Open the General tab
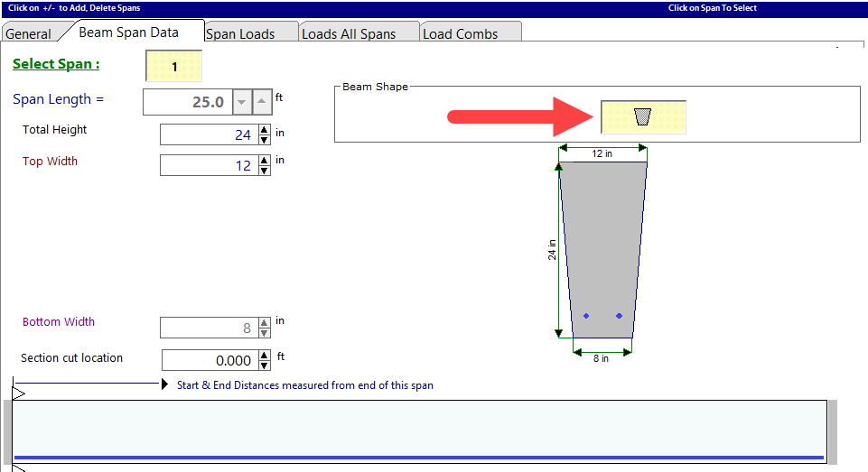Image resolution: width=868 pixels, height=472 pixels. point(28,33)
